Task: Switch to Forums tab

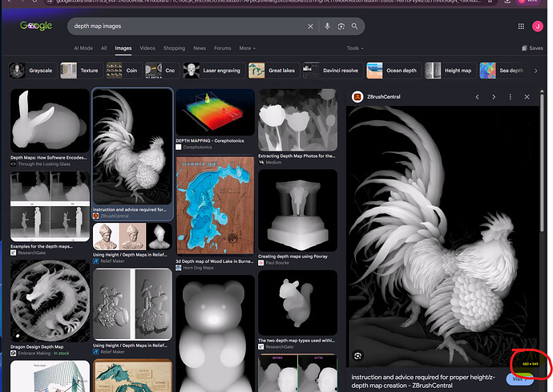Action: pyautogui.click(x=223, y=48)
